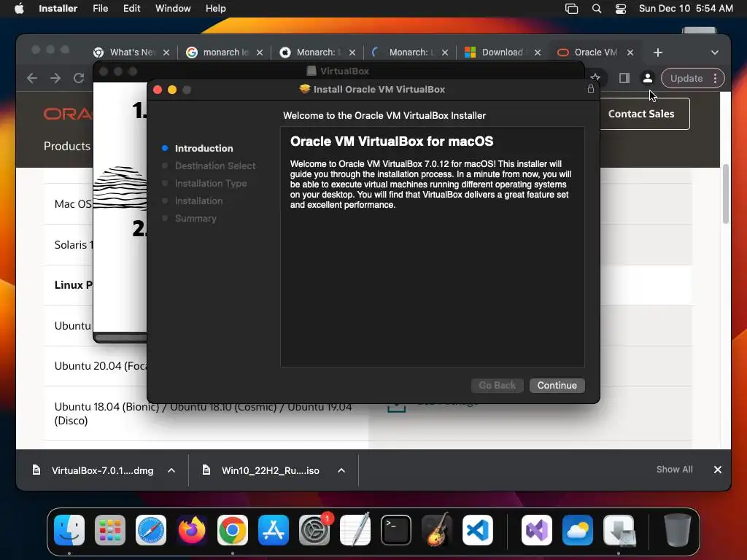Open the File menu

click(x=100, y=8)
